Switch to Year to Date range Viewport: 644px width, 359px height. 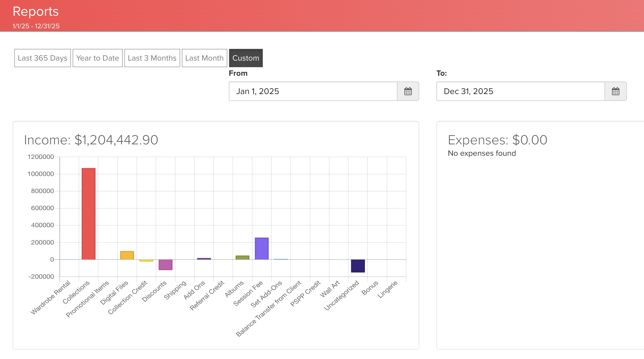click(x=98, y=58)
